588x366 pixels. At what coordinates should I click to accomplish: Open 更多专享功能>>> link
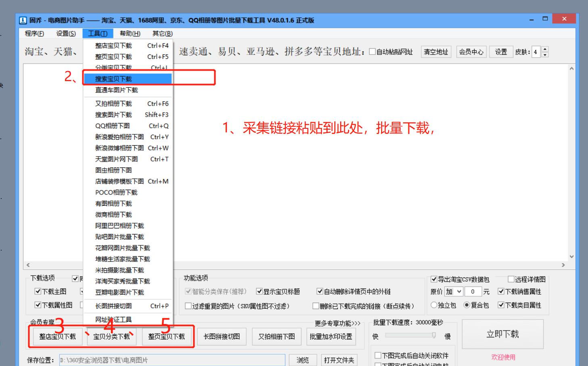pos(337,322)
